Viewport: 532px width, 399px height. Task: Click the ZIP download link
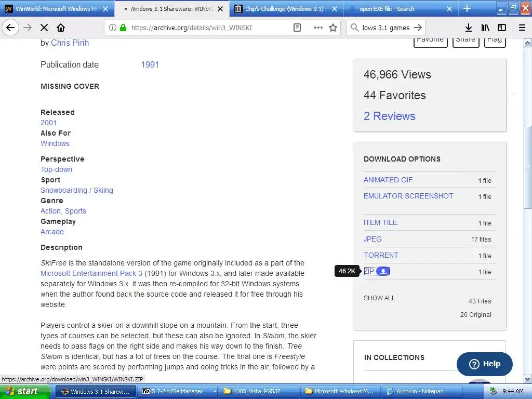pos(369,271)
